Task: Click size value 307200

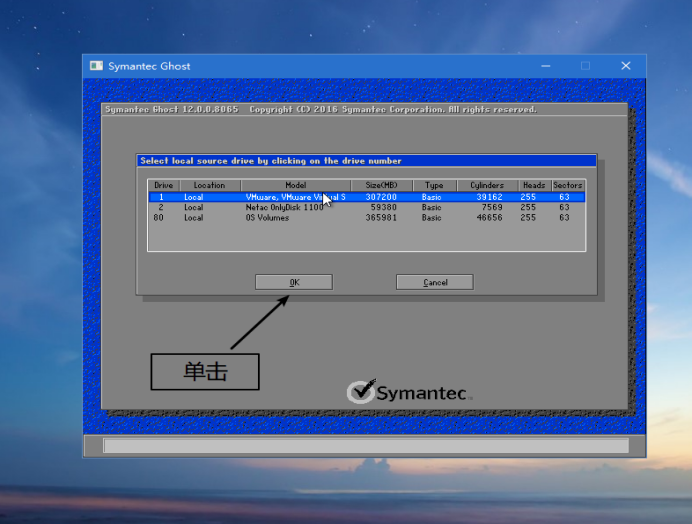Action: (381, 197)
